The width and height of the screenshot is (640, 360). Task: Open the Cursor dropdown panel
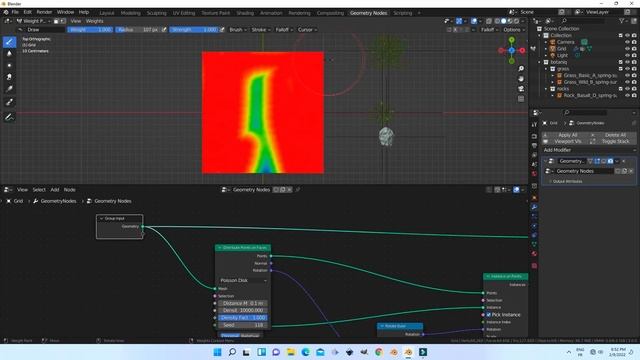(307, 29)
